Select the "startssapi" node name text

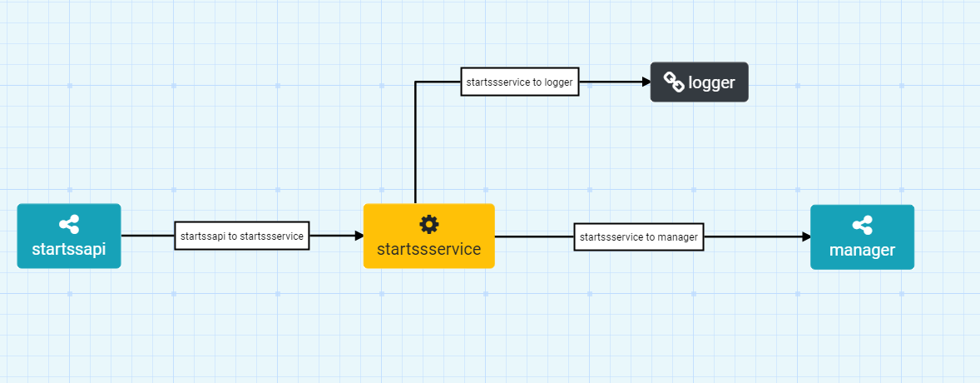click(69, 249)
